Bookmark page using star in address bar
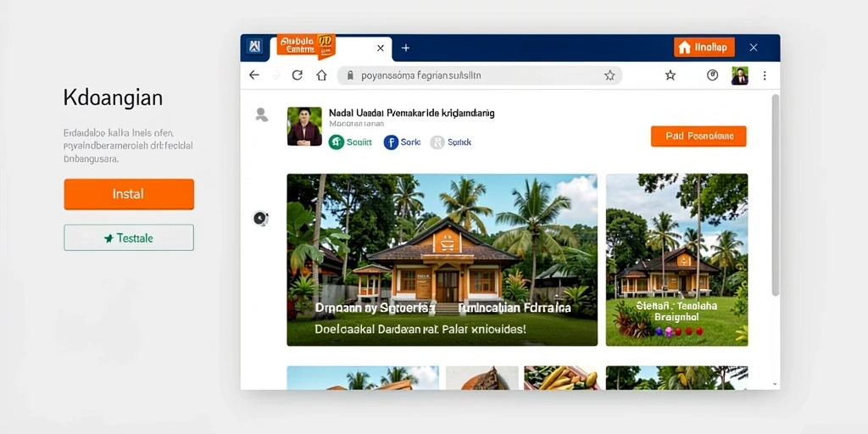868x434 pixels. coord(609,75)
